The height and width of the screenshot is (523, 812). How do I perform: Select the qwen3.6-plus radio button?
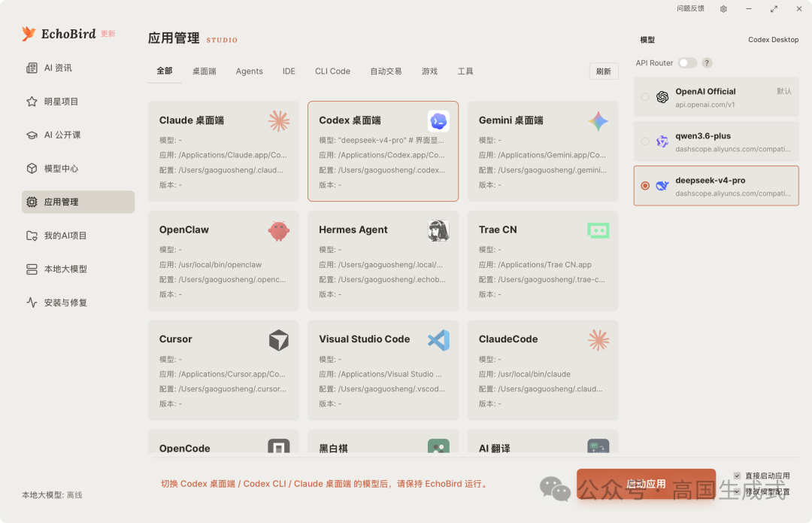(645, 141)
